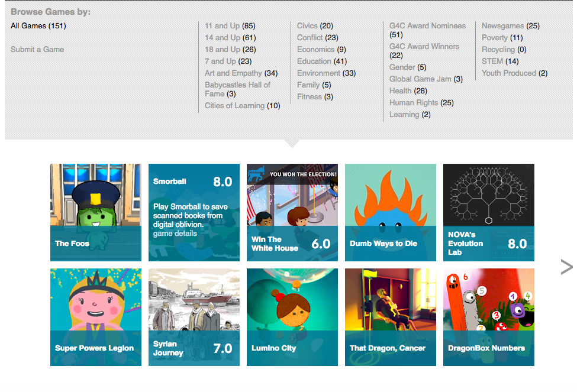Open Win The White House game tile
This screenshot has width=577, height=392.
click(x=292, y=212)
